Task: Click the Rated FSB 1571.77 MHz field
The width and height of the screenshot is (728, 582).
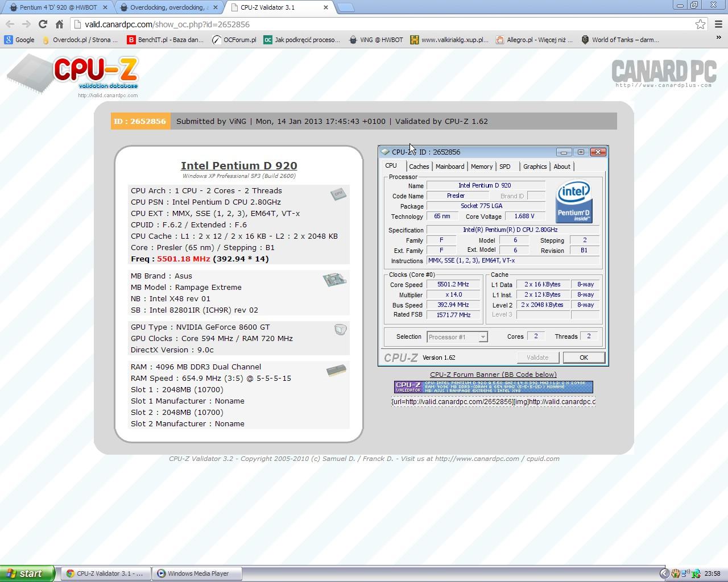Action: 453,315
